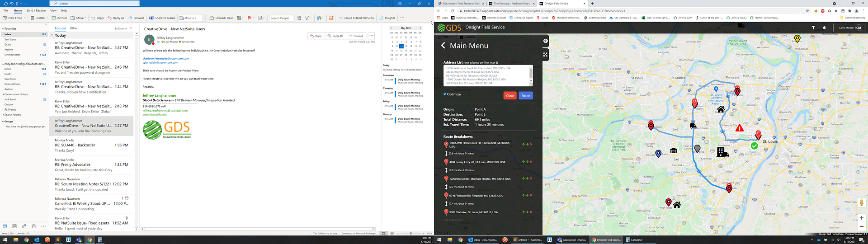Image resolution: width=868 pixels, height=244 pixels.
Task: Select Sent Items under Favorites
Action: point(10,39)
